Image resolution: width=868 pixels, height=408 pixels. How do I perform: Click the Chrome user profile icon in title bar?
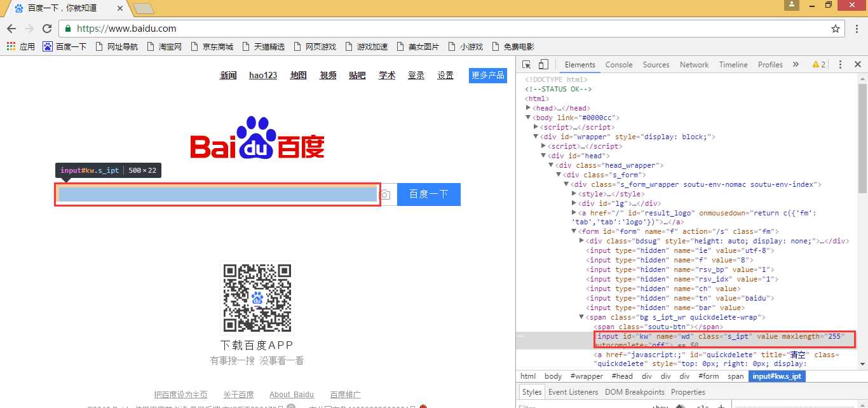click(x=791, y=5)
